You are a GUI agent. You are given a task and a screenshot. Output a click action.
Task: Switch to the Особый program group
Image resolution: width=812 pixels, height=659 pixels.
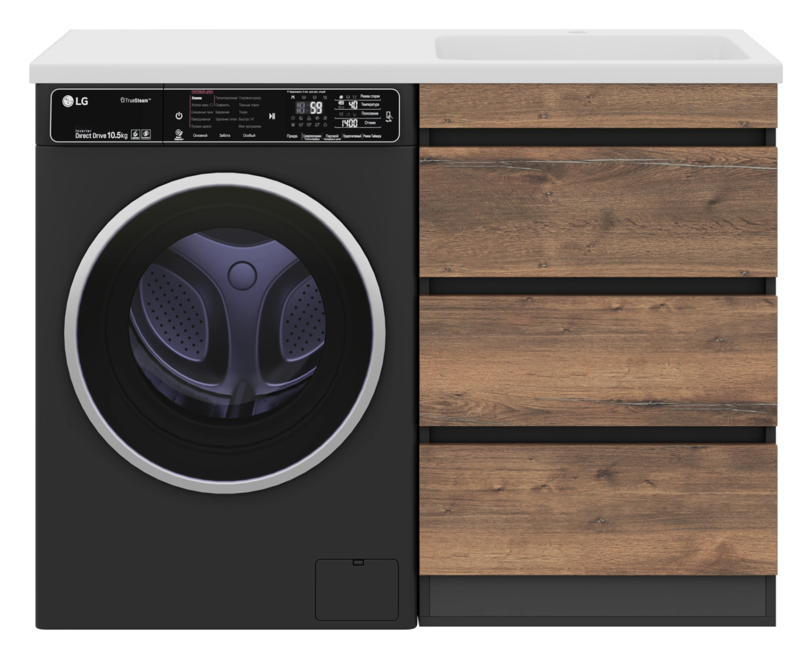pyautogui.click(x=248, y=136)
